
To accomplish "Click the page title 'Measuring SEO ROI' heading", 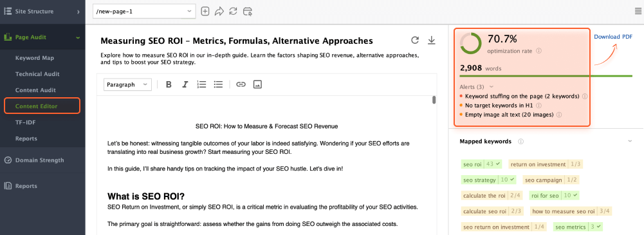I will tap(237, 41).
